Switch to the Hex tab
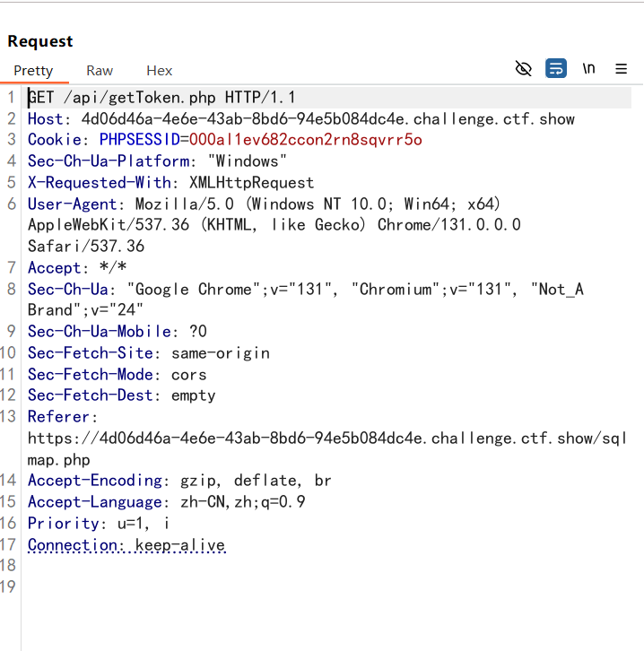644x651 pixels. [x=159, y=70]
